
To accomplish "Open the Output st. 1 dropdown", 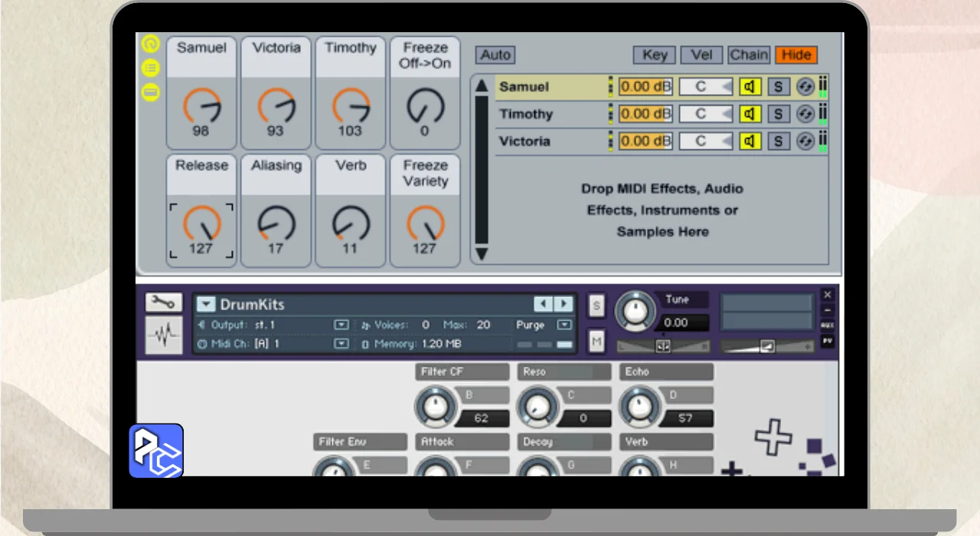I will tap(341, 325).
